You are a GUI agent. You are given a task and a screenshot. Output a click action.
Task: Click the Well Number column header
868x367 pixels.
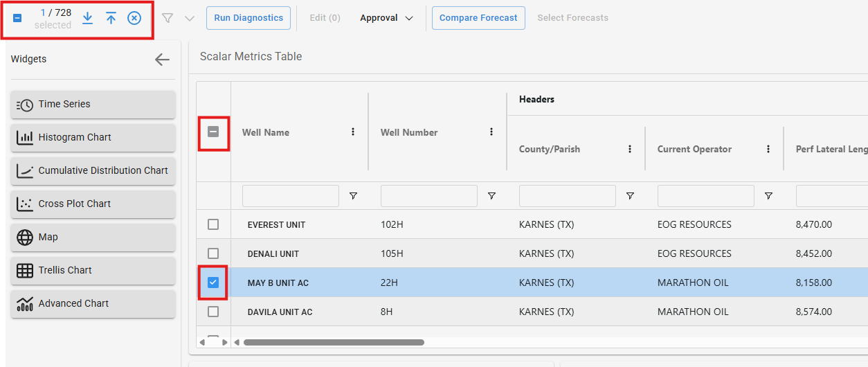409,132
